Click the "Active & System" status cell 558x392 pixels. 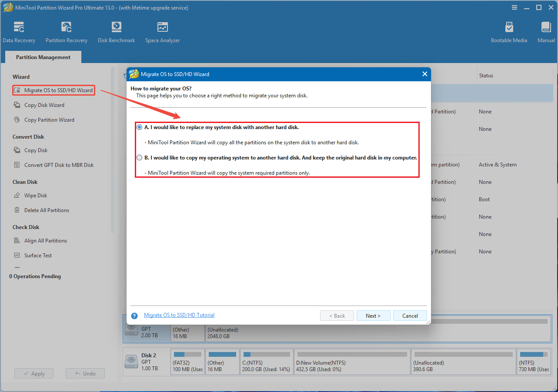click(498, 165)
